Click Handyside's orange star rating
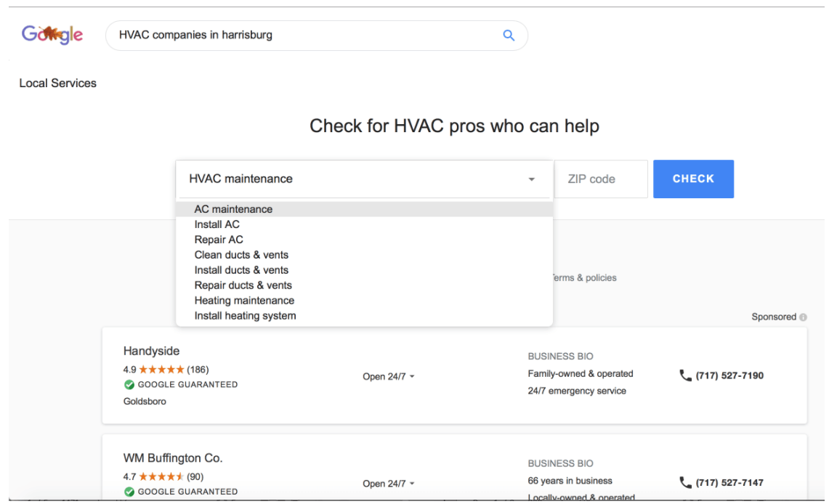This screenshot has width=829, height=504. click(x=161, y=369)
